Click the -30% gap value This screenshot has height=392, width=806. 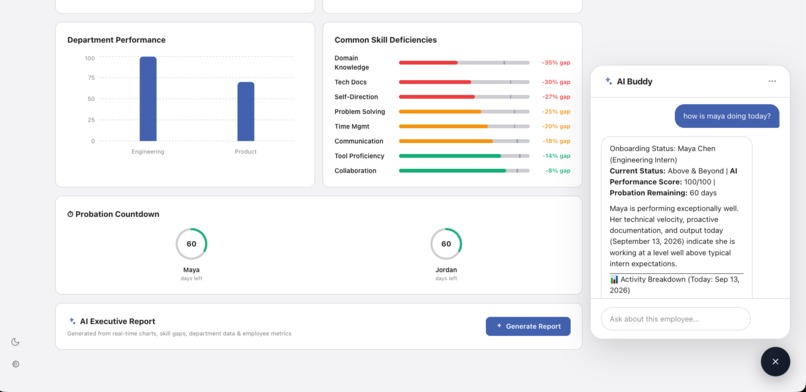point(556,82)
